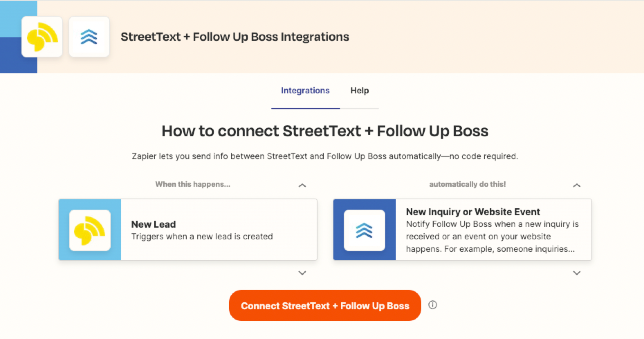Select the New Inquiry or Website Event card
This screenshot has width=644, height=339.
coord(462,230)
